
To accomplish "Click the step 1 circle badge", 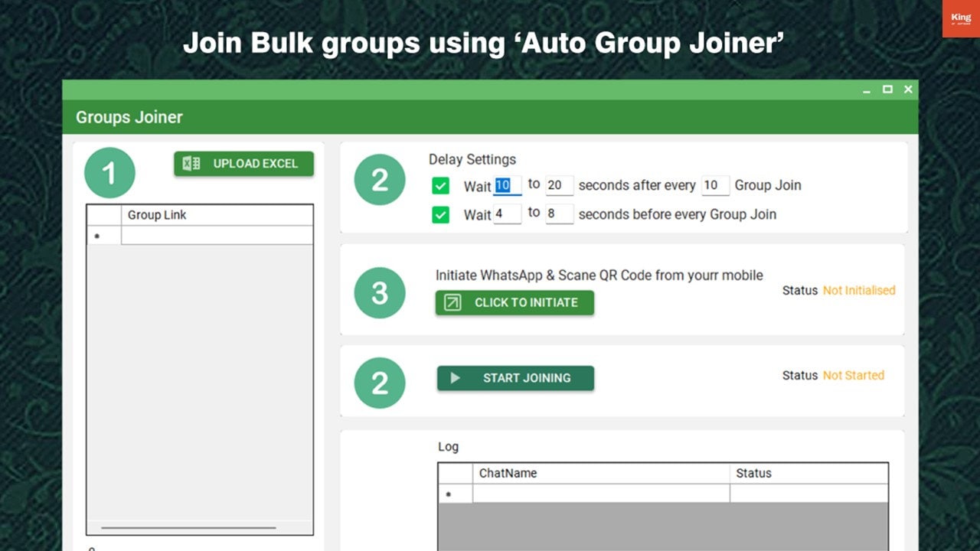I will tap(109, 173).
